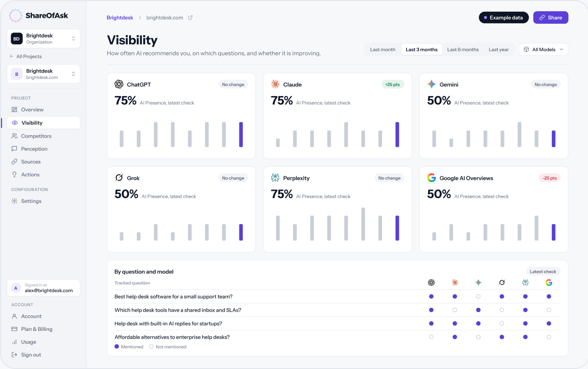This screenshot has height=369, width=588.
Task: Click the alex@brightdesk.com user avatar
Action: pyautogui.click(x=16, y=288)
